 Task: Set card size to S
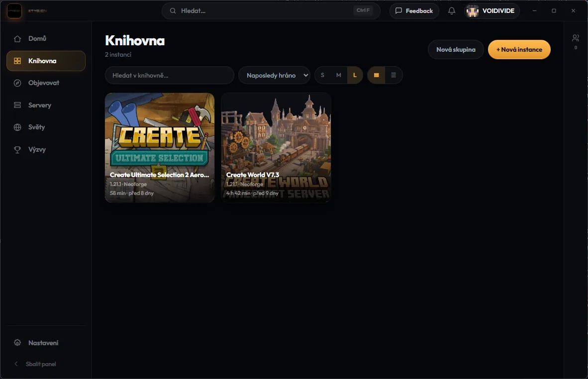point(322,75)
